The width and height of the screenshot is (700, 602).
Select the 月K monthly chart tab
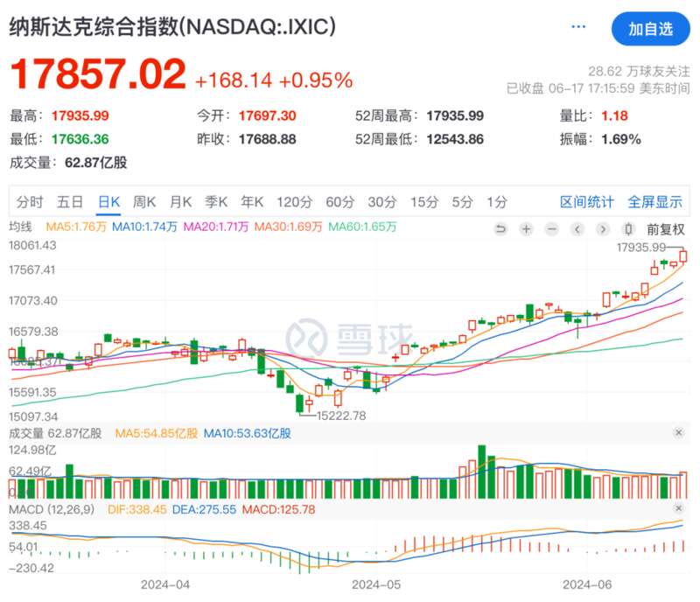coord(180,202)
